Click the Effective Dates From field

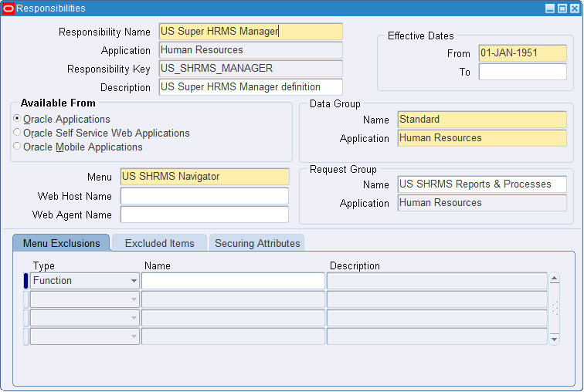[x=522, y=53]
